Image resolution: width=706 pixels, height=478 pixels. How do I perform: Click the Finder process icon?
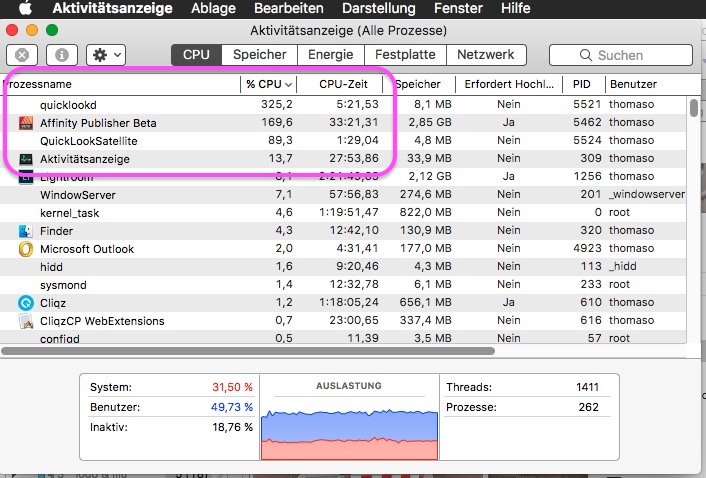(x=26, y=231)
